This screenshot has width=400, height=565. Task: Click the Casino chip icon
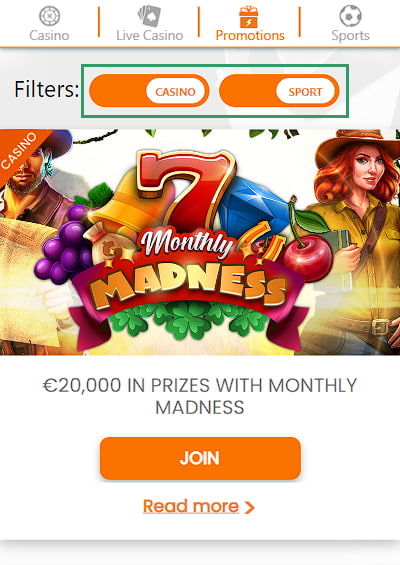(50, 16)
